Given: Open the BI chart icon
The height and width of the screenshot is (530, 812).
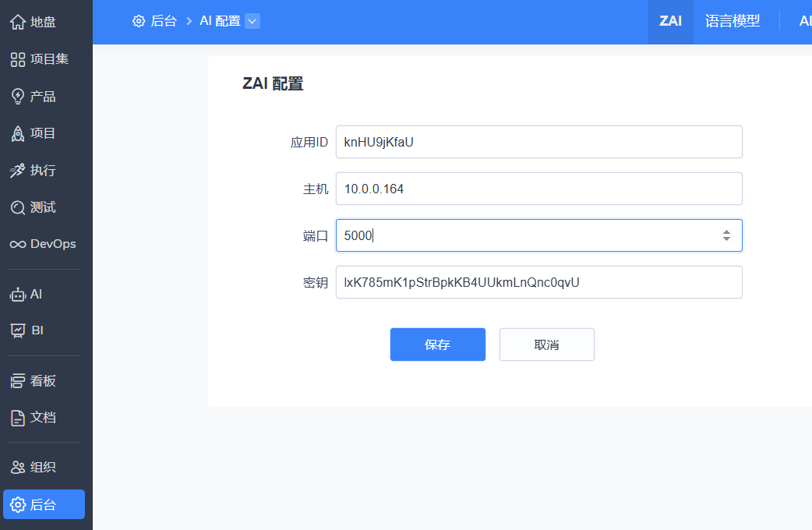Looking at the screenshot, I should click(18, 330).
